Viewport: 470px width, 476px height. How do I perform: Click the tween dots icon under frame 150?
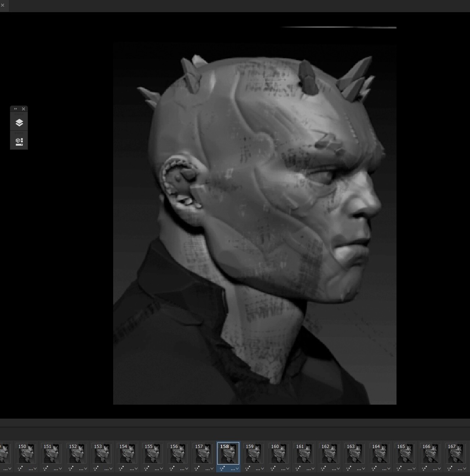[x=20, y=468]
